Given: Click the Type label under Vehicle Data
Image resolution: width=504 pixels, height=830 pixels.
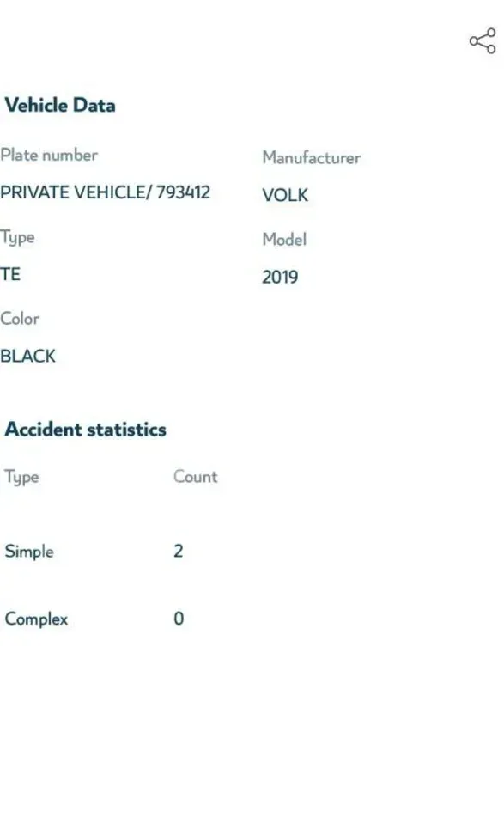Looking at the screenshot, I should [18, 238].
